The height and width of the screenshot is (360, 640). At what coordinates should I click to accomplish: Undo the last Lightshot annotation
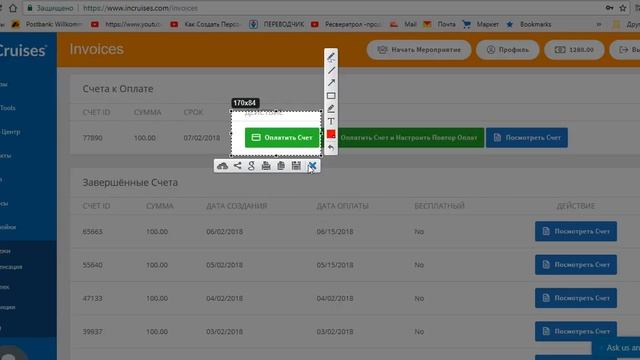point(331,147)
